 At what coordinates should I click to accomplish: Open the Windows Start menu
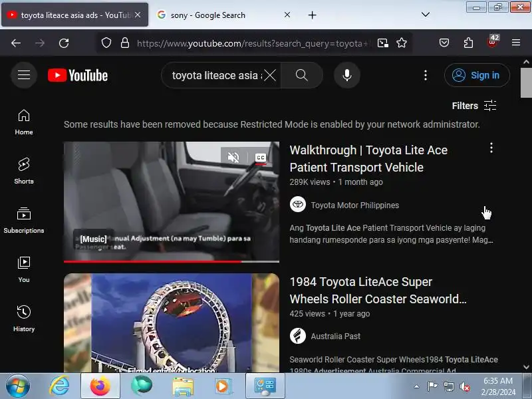[x=18, y=386]
